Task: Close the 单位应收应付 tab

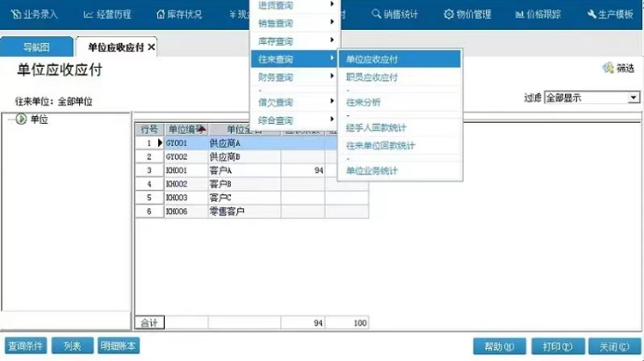Action: [152, 47]
